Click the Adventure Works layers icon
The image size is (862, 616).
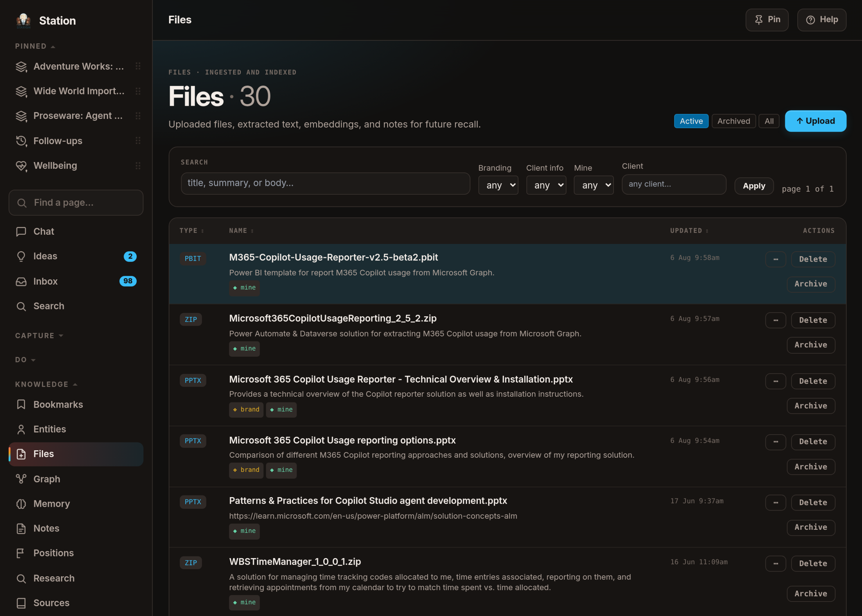(x=21, y=66)
